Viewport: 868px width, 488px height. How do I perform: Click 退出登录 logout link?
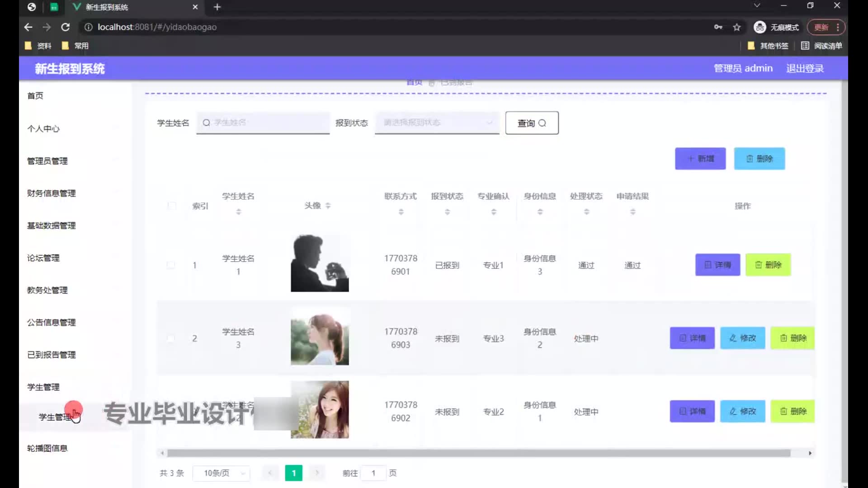tap(805, 68)
